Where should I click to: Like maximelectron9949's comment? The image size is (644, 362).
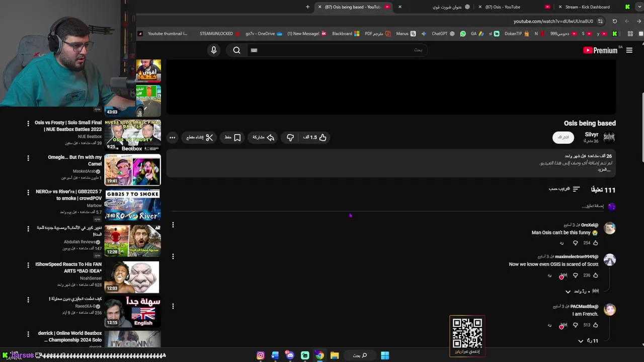coord(596,275)
